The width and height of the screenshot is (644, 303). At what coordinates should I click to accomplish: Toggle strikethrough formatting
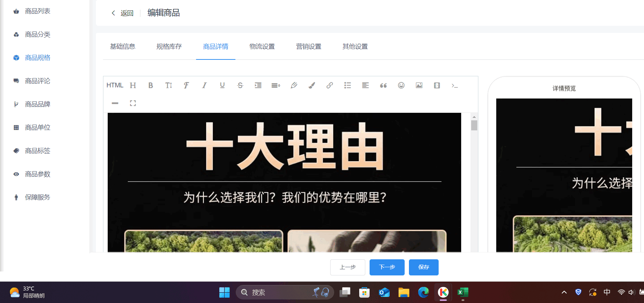pos(240,85)
